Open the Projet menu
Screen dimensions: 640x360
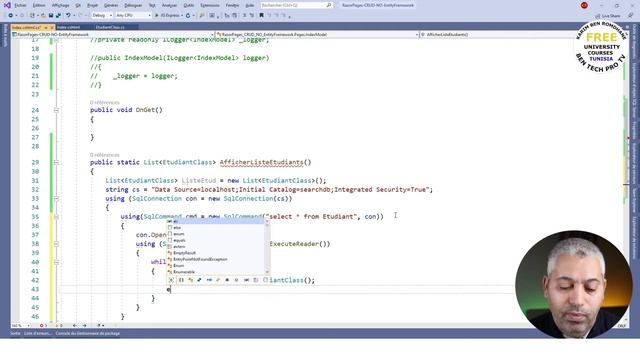(x=92, y=5)
